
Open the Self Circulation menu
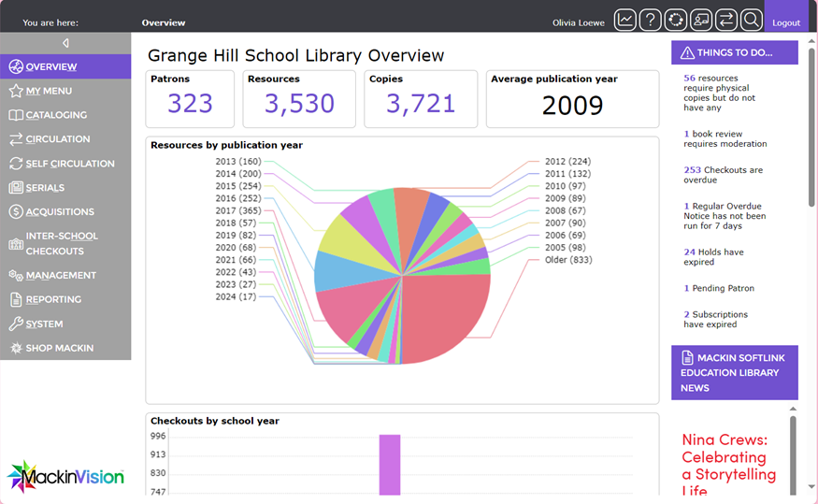coord(65,164)
